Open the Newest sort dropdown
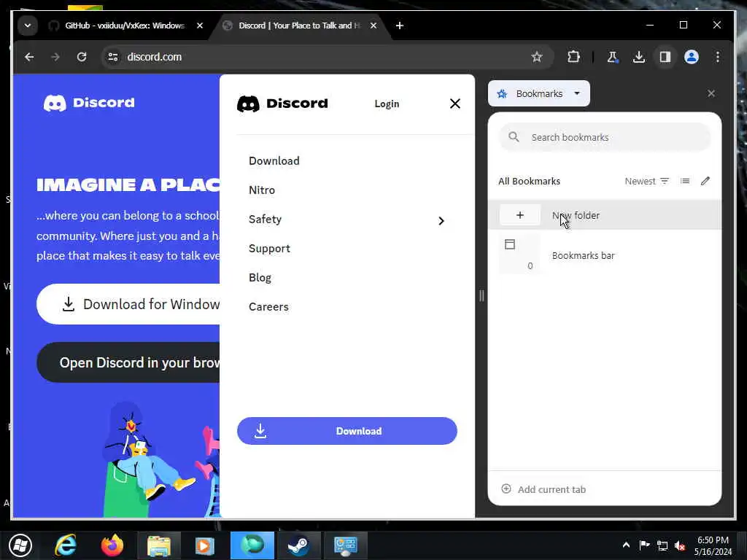Image resolution: width=747 pixels, height=560 pixels. click(x=647, y=182)
